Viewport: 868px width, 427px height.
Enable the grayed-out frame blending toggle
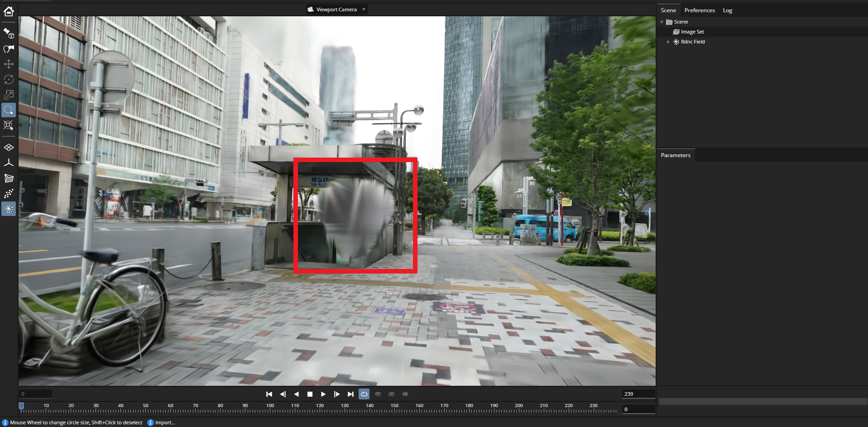point(391,394)
